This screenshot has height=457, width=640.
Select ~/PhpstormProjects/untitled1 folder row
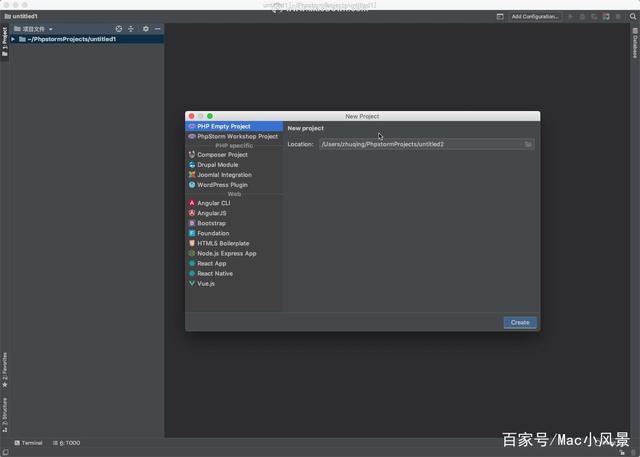[x=87, y=39]
